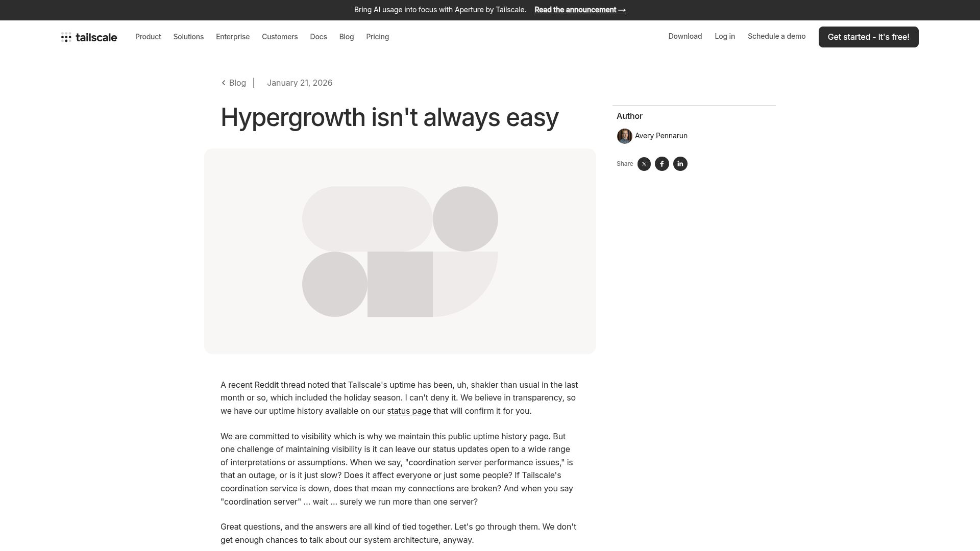
Task: Share the post on Facebook
Action: point(662,164)
